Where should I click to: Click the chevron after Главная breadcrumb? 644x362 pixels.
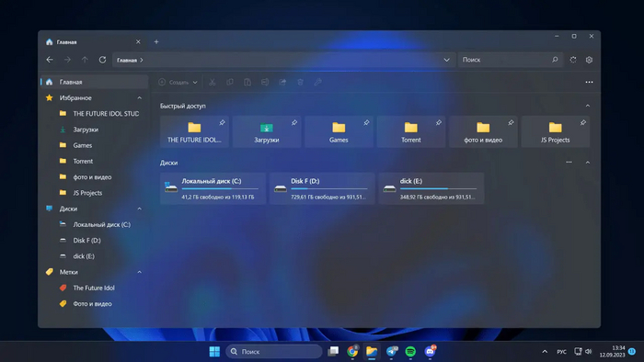[x=142, y=61]
